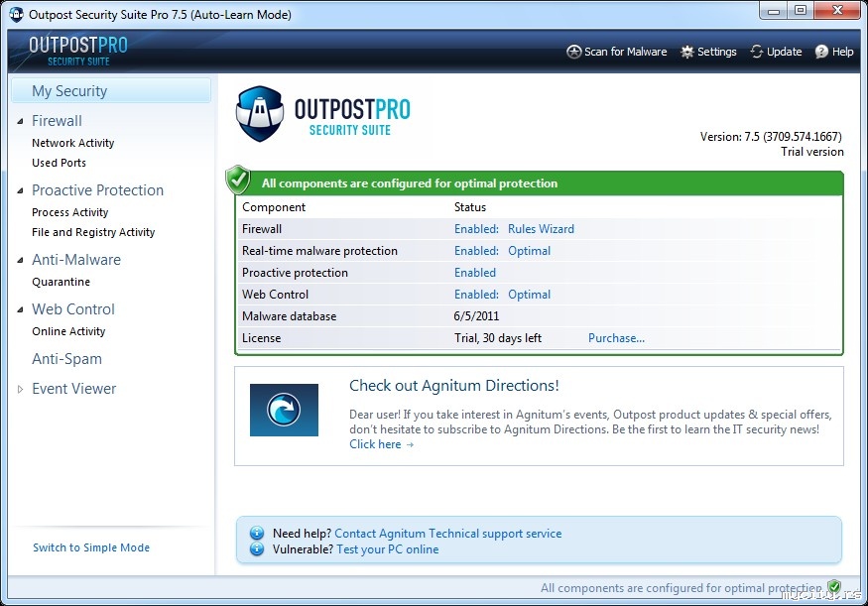Click Firewall Enabled status link
868x606 pixels.
pos(476,228)
